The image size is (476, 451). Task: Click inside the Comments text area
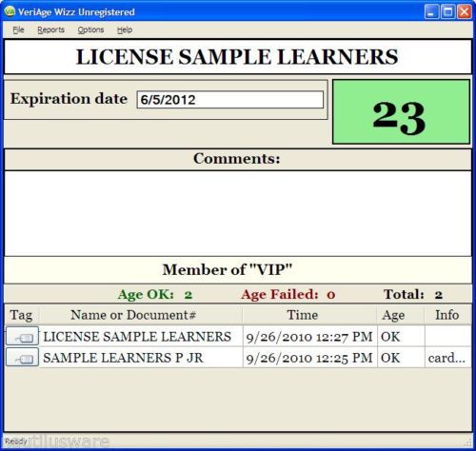click(238, 213)
